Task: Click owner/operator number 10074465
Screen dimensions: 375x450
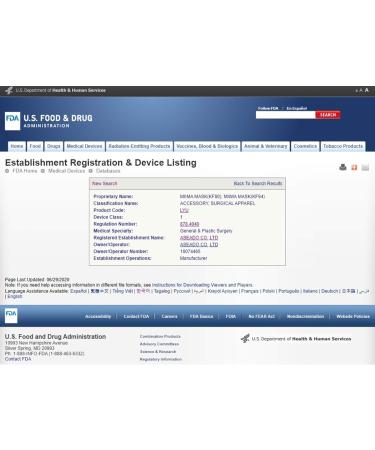Action: click(x=190, y=251)
